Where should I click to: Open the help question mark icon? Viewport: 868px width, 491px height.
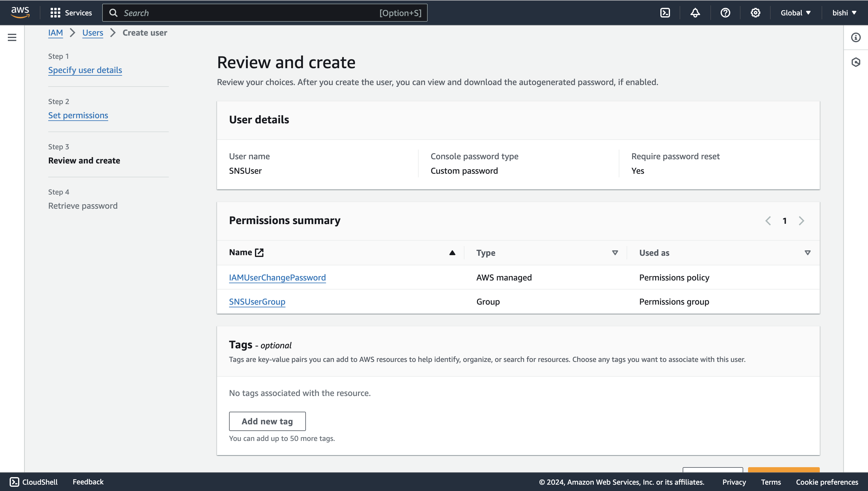click(725, 13)
